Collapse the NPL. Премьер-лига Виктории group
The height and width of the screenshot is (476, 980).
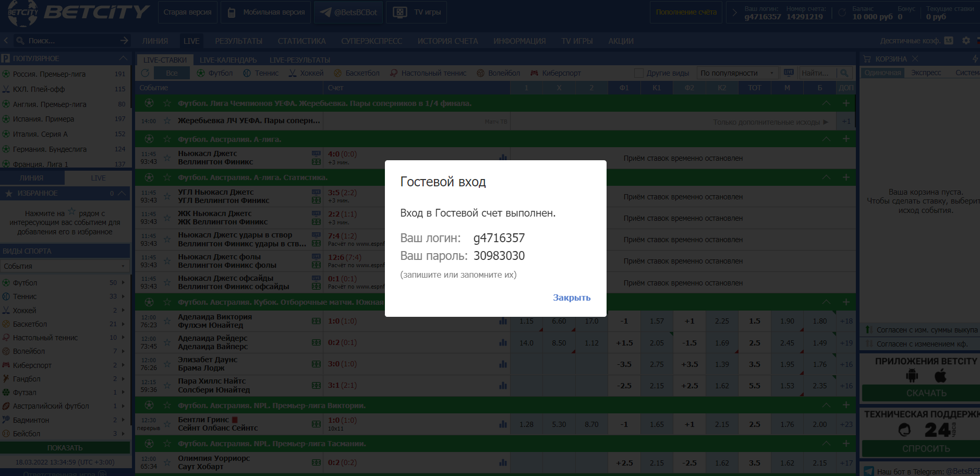click(826, 405)
